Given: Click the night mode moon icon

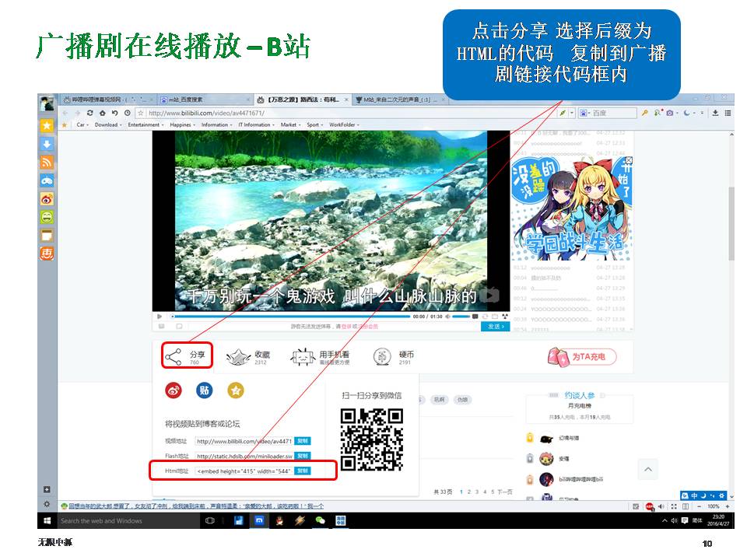Looking at the screenshot, I should pyautogui.click(x=686, y=113).
